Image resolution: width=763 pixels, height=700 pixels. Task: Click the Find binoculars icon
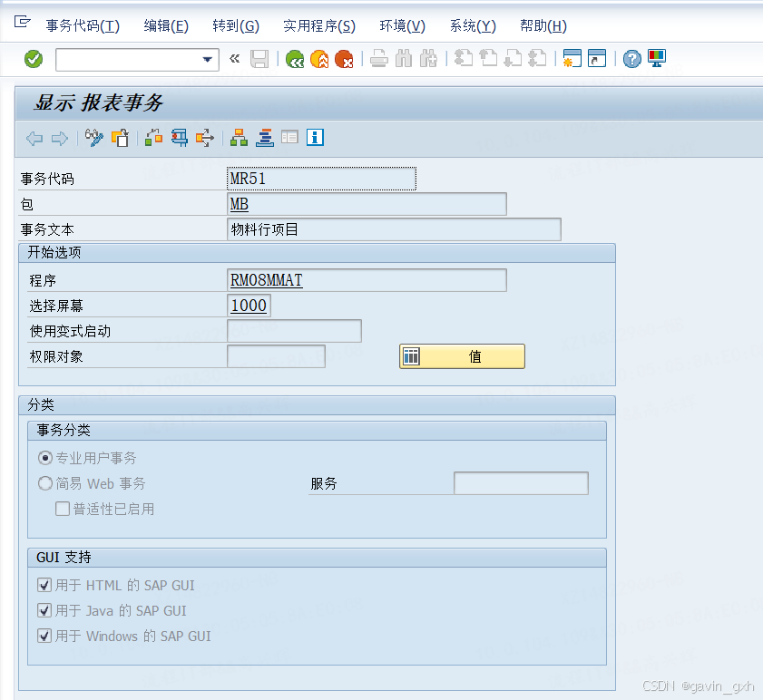(404, 59)
